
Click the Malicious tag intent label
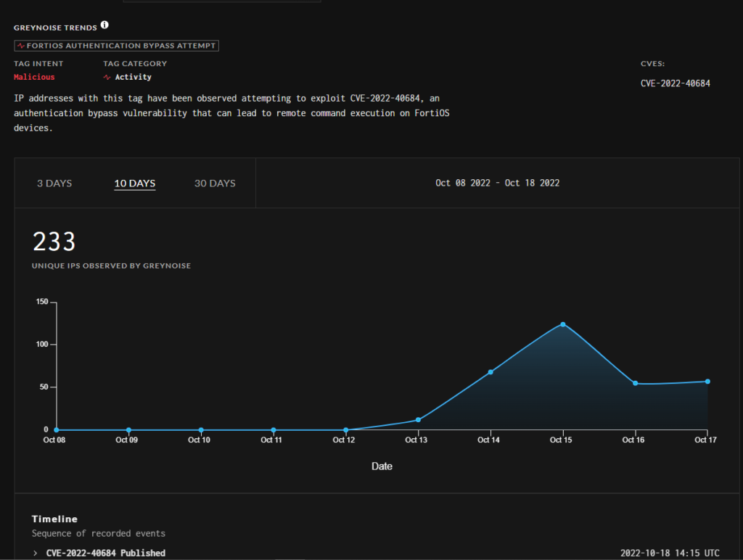point(34,77)
